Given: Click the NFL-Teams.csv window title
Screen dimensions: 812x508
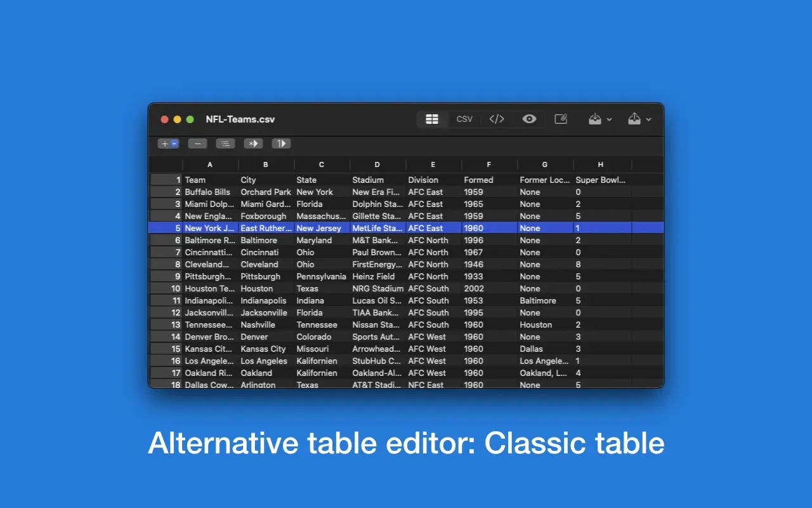Looking at the screenshot, I should coord(240,119).
